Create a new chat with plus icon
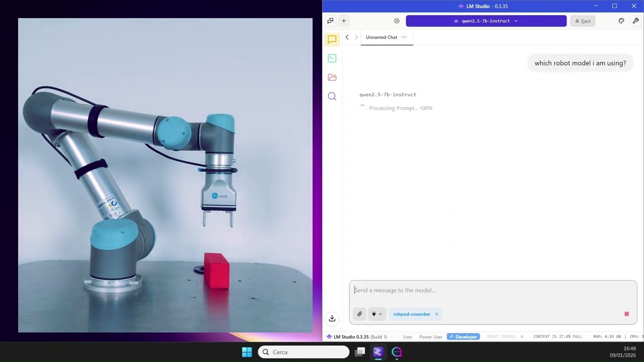This screenshot has width=644, height=362. point(344,21)
